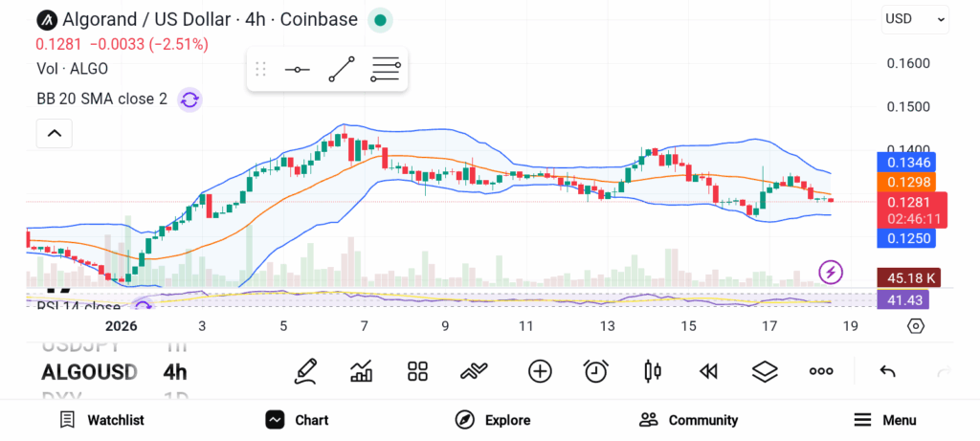Open the three-dots more options menu
This screenshot has height=441, width=980.
pyautogui.click(x=821, y=371)
